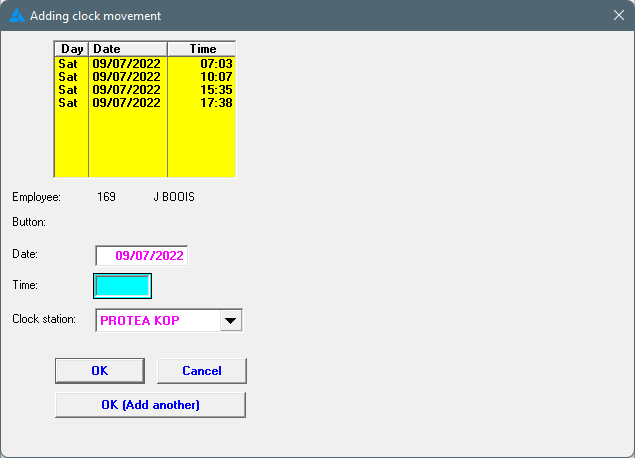Viewport: 635px width, 458px height.
Task: Click the Clock station: label
Action: tap(44, 319)
